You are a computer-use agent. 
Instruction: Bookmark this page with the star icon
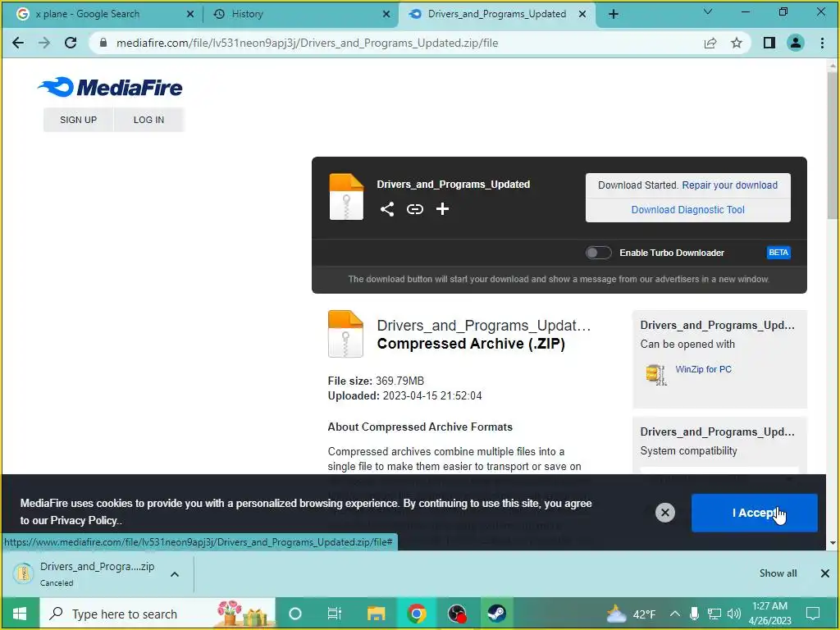tap(737, 43)
